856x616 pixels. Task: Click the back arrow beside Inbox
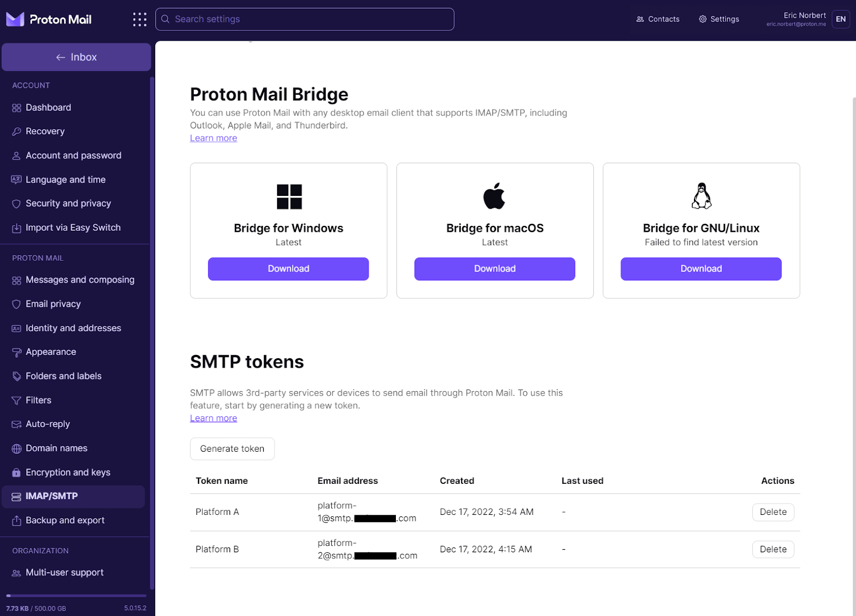[x=61, y=57]
